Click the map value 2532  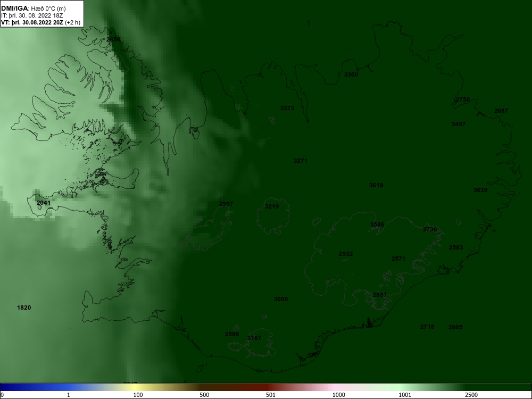[x=346, y=253]
